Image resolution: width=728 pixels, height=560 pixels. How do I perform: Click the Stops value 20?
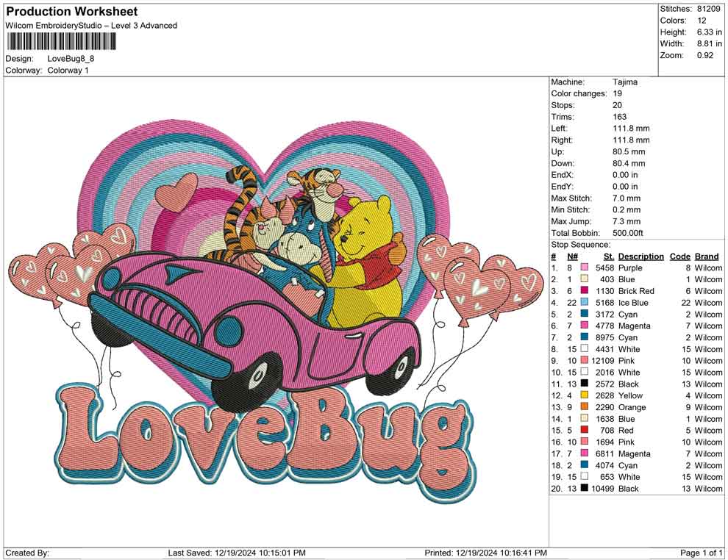click(617, 105)
